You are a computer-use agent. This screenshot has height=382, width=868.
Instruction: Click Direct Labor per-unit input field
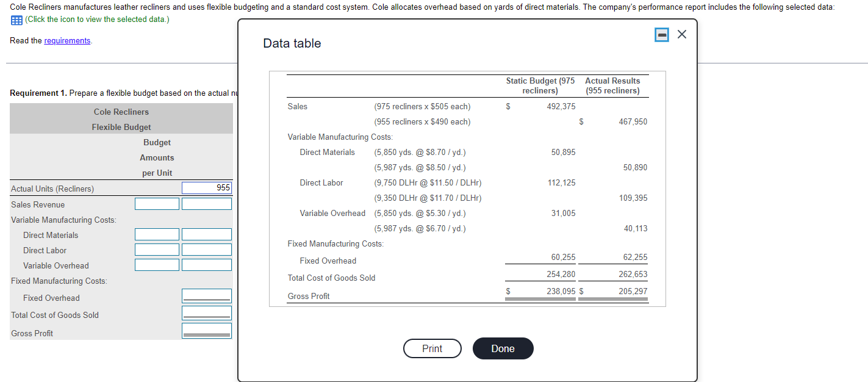(x=157, y=250)
